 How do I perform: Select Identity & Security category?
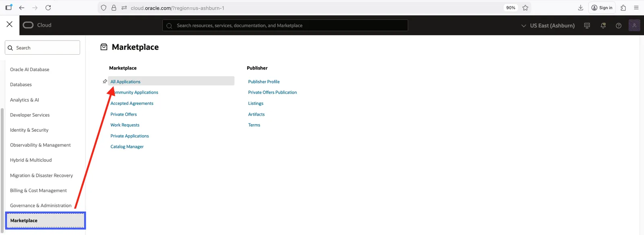tap(29, 130)
